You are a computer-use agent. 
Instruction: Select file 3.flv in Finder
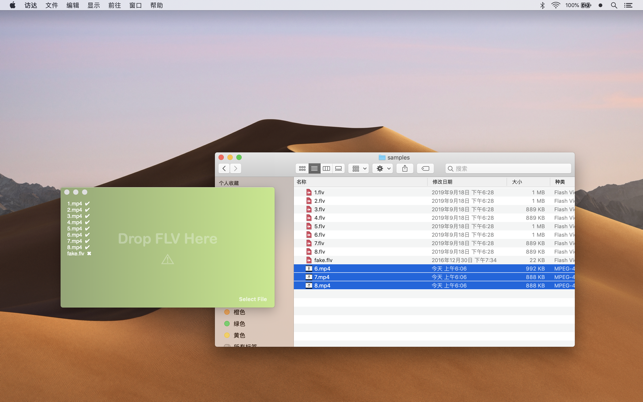[x=434, y=209]
